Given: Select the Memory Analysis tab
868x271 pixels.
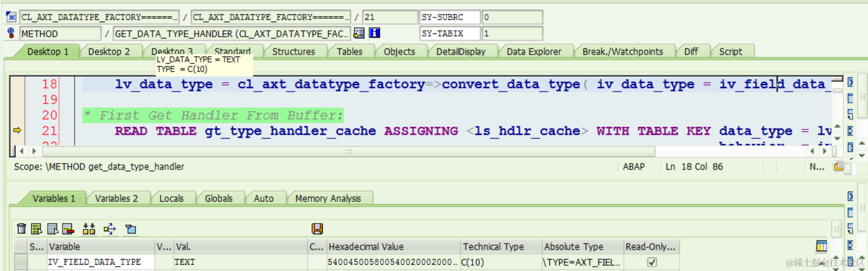Looking at the screenshot, I should [328, 198].
